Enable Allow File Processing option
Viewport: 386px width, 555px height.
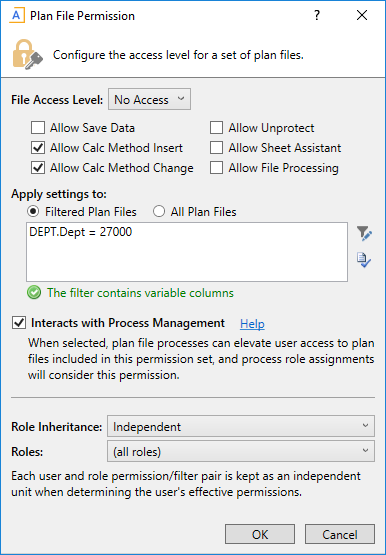[x=216, y=168]
